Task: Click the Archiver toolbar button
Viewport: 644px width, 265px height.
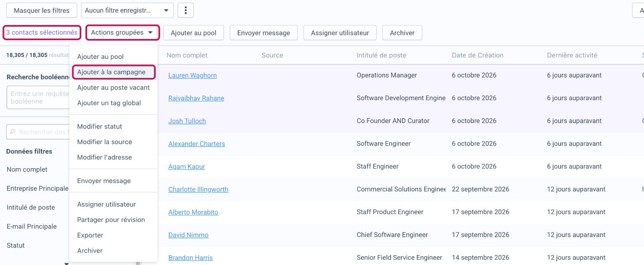Action: point(402,33)
